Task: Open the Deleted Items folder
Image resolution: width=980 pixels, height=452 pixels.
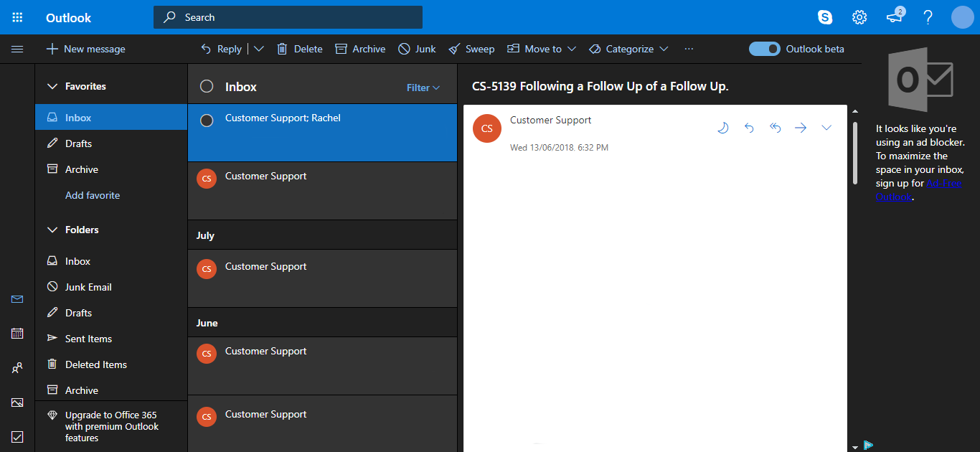Action: 111,364
